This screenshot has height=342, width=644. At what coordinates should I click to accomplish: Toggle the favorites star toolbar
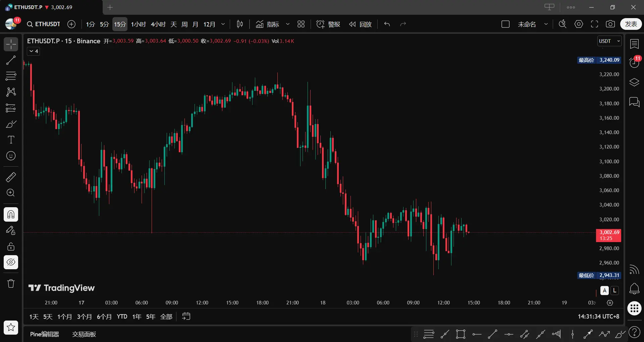(x=11, y=327)
